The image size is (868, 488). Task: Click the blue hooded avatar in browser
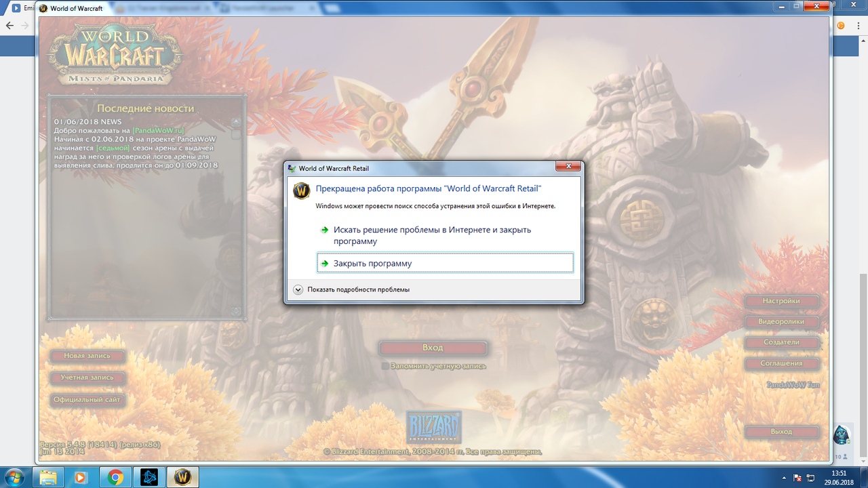(842, 434)
